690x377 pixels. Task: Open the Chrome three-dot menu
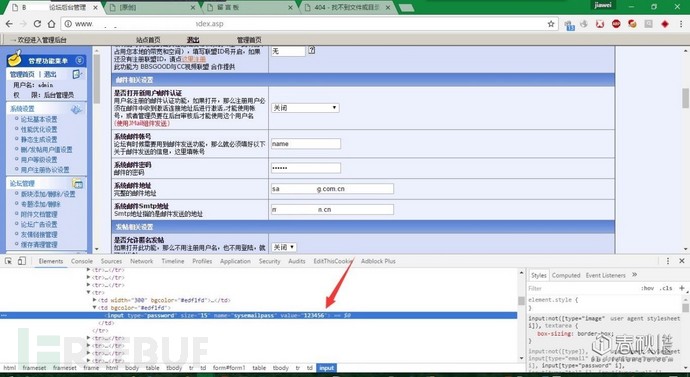click(x=681, y=24)
